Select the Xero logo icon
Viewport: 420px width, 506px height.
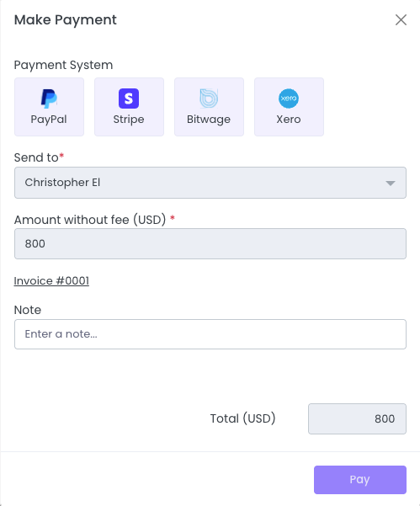point(289,99)
